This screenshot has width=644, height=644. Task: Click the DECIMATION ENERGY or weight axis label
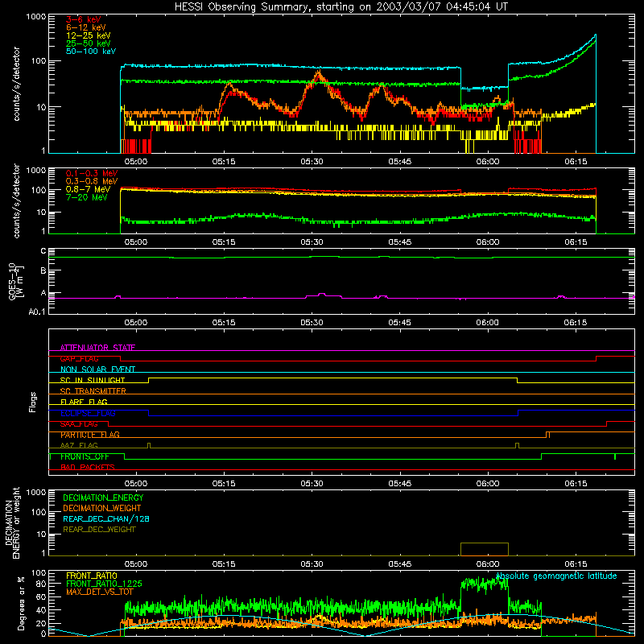point(12,522)
